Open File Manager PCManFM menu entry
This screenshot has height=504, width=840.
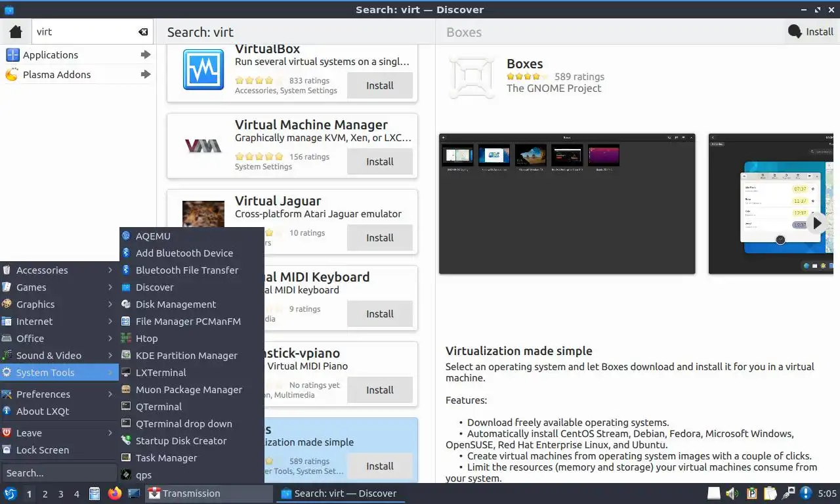point(192,322)
